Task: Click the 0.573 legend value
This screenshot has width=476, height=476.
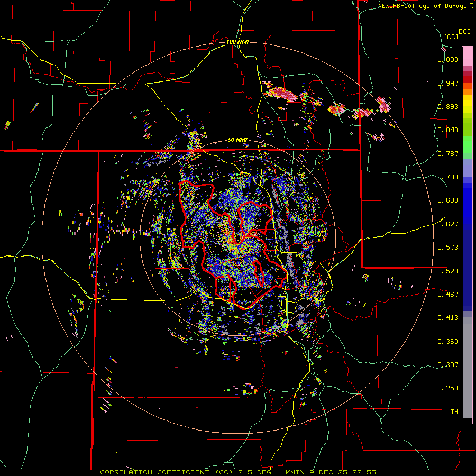Action: tap(448, 248)
